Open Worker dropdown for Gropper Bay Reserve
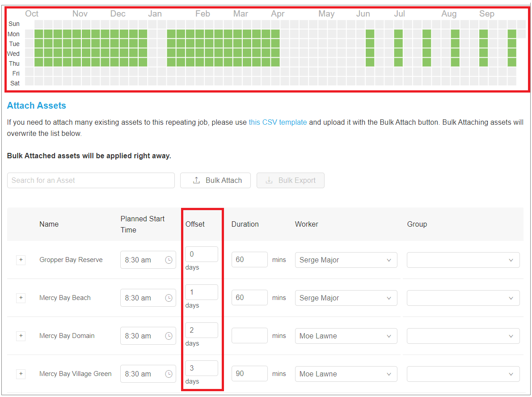The height and width of the screenshot is (397, 532). pyautogui.click(x=346, y=260)
